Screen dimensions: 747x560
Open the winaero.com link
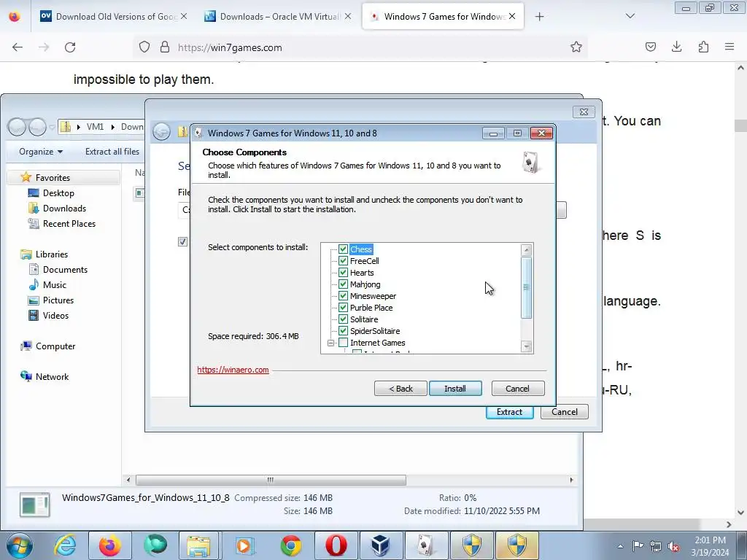233,370
